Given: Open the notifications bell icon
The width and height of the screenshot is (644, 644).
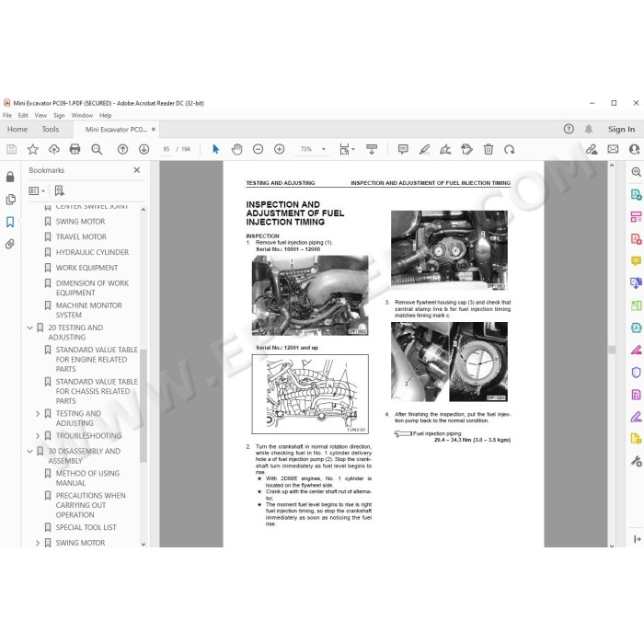Looking at the screenshot, I should pos(589,129).
